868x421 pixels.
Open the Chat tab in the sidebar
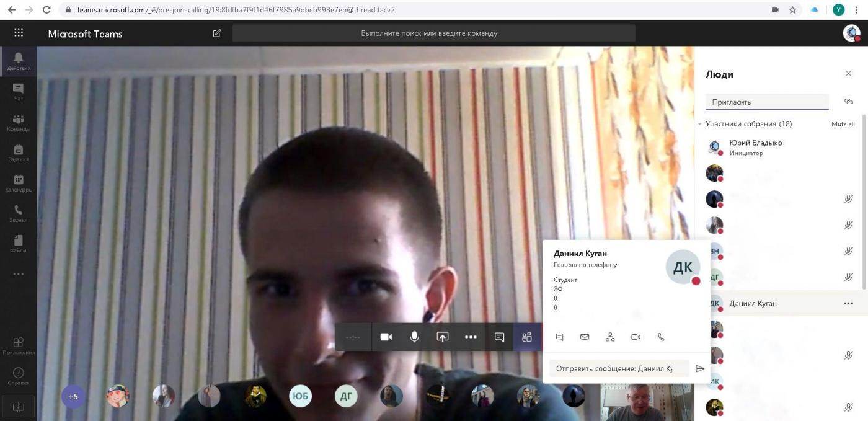point(18,92)
